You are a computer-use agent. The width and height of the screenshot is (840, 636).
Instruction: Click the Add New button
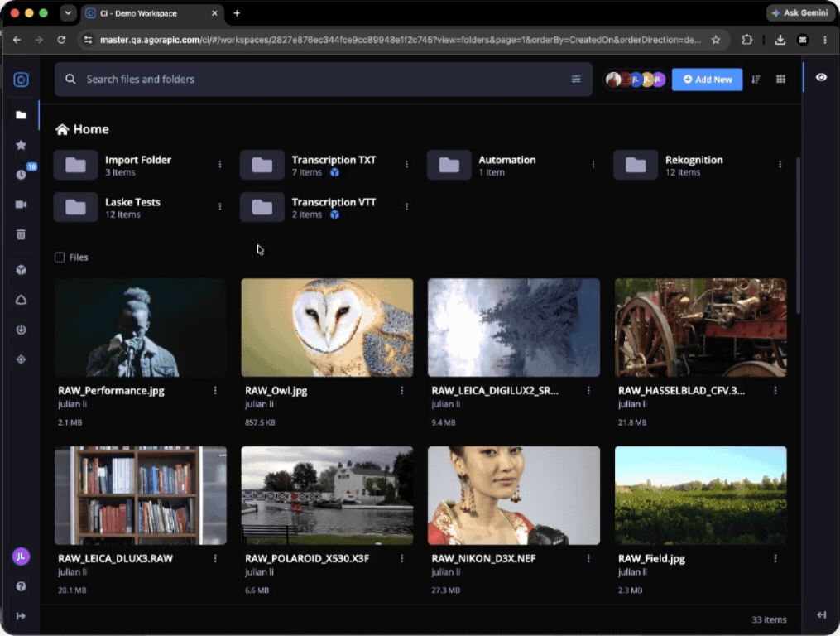[707, 79]
